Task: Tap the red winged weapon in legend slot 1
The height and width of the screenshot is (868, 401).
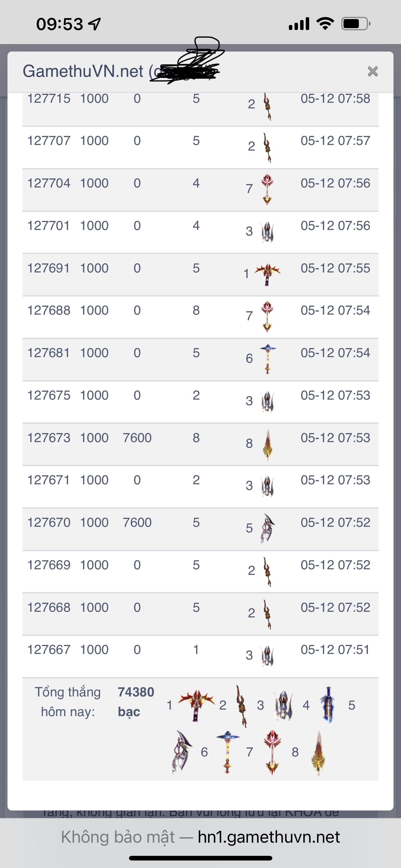Action: point(196,705)
